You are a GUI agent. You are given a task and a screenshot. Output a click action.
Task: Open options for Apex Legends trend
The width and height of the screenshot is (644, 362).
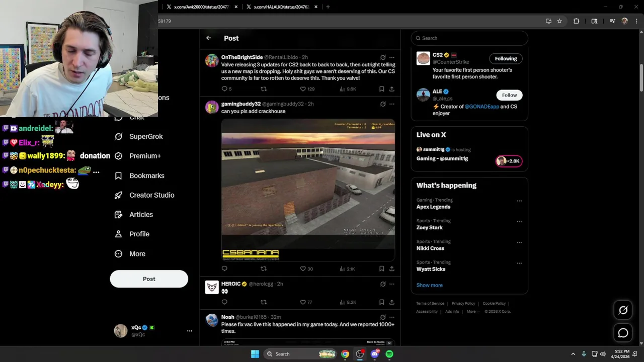(519, 201)
